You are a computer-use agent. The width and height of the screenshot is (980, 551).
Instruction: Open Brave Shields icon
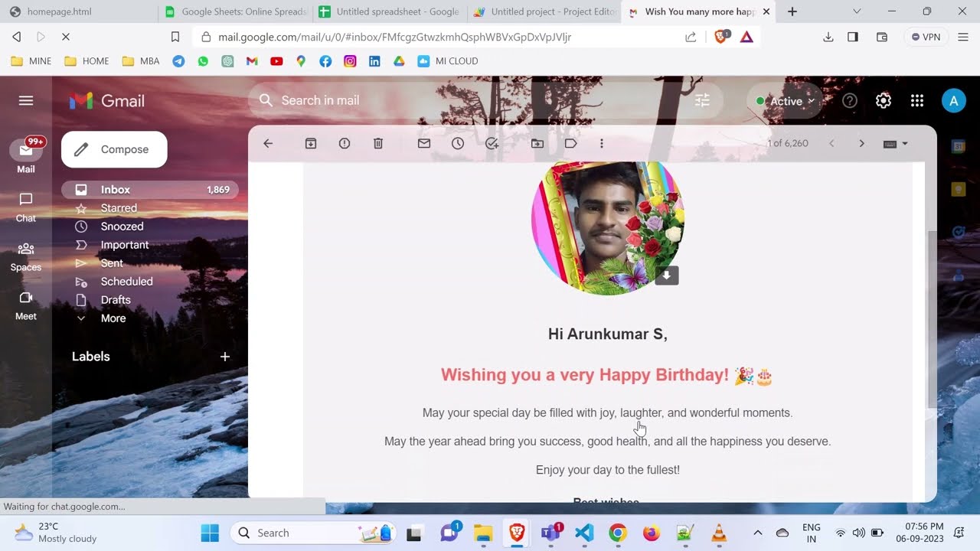click(x=720, y=37)
